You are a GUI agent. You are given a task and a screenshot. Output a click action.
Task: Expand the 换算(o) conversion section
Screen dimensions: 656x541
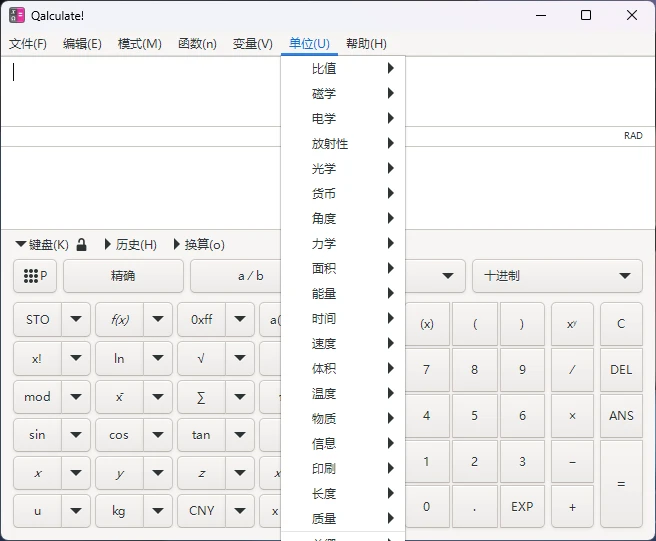coord(199,244)
